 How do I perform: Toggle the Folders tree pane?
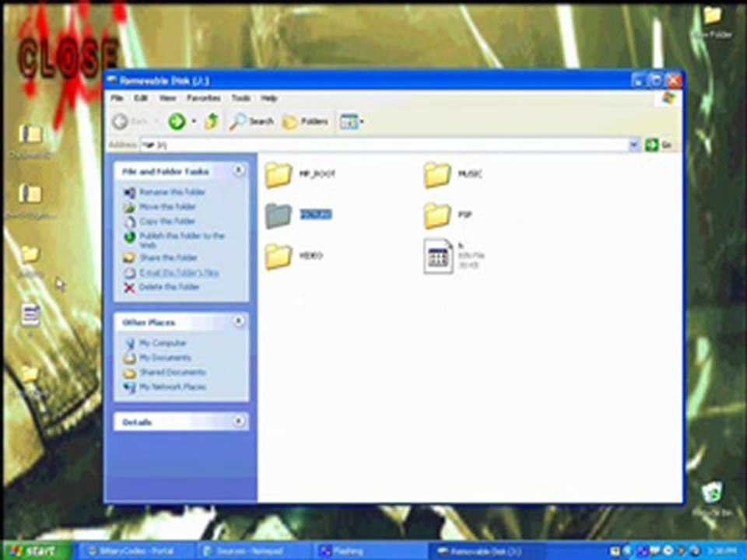click(x=305, y=122)
